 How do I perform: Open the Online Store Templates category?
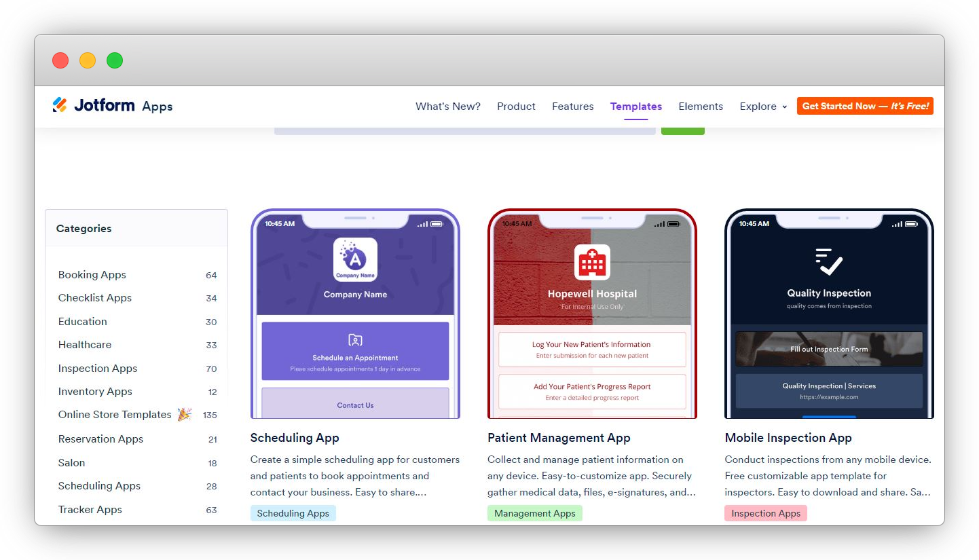[x=114, y=414]
